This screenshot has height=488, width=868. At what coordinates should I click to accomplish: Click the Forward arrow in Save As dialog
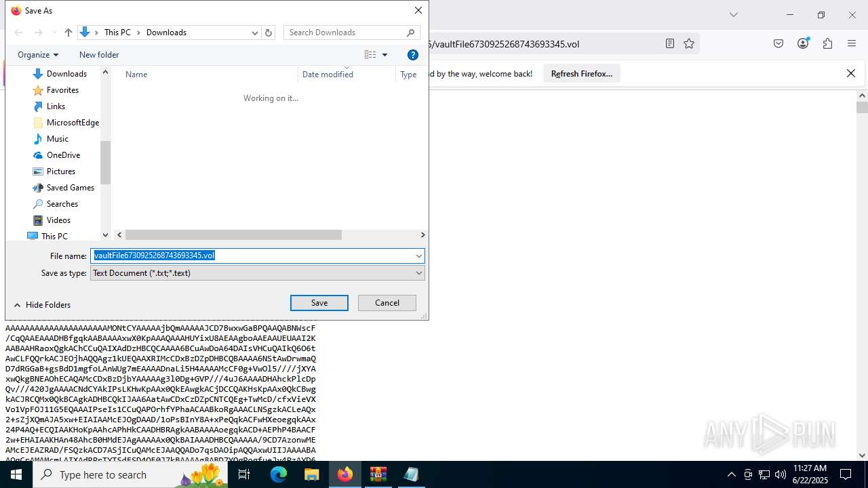click(x=39, y=33)
